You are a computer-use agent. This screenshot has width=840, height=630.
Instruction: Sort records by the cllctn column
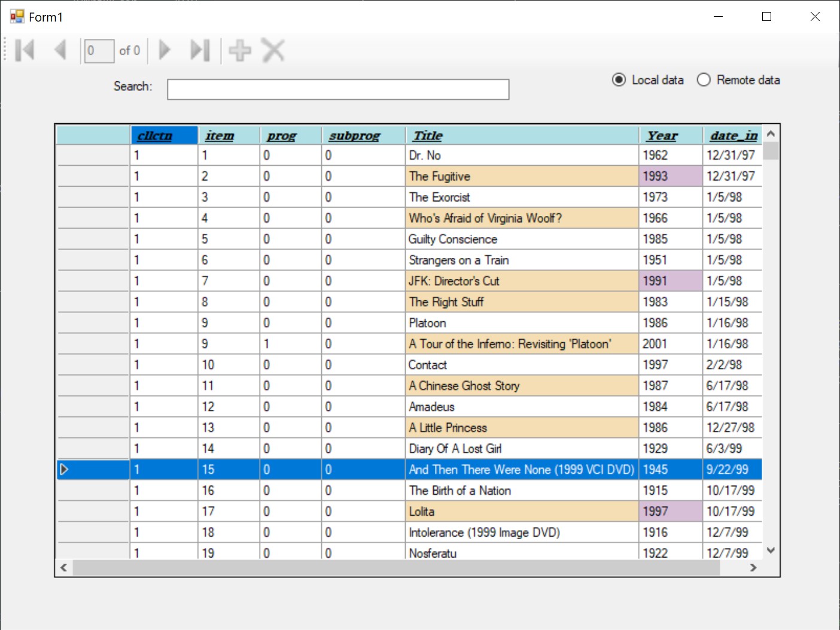point(154,135)
